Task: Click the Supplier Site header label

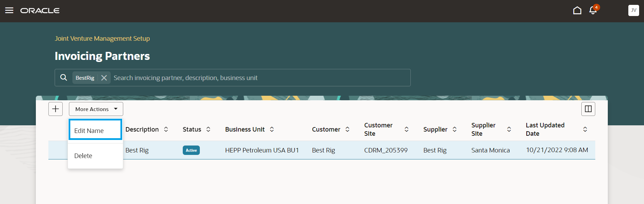Action: pyautogui.click(x=483, y=129)
